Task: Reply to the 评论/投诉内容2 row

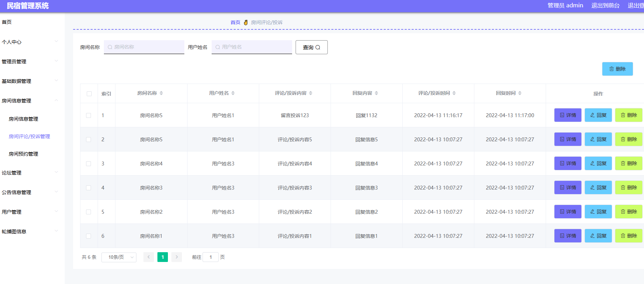Action: tap(598, 212)
